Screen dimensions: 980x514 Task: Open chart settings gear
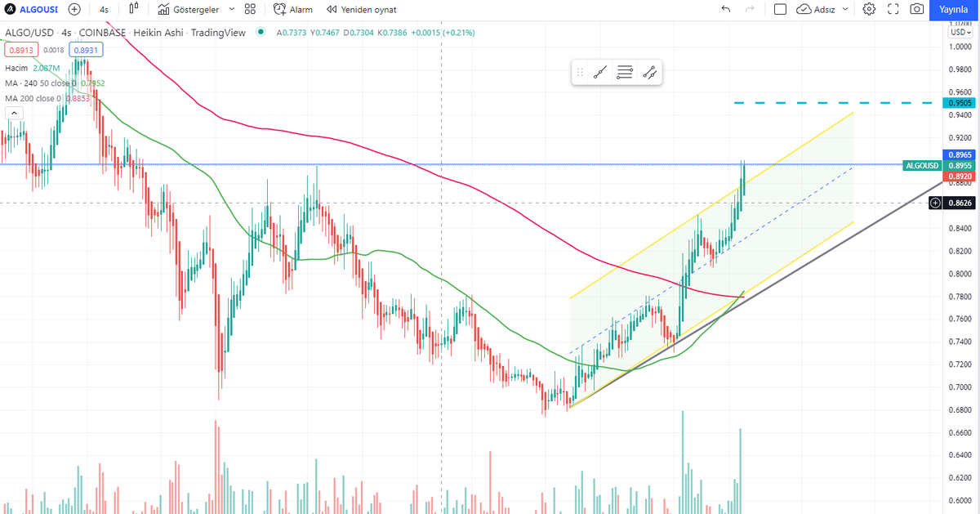869,10
